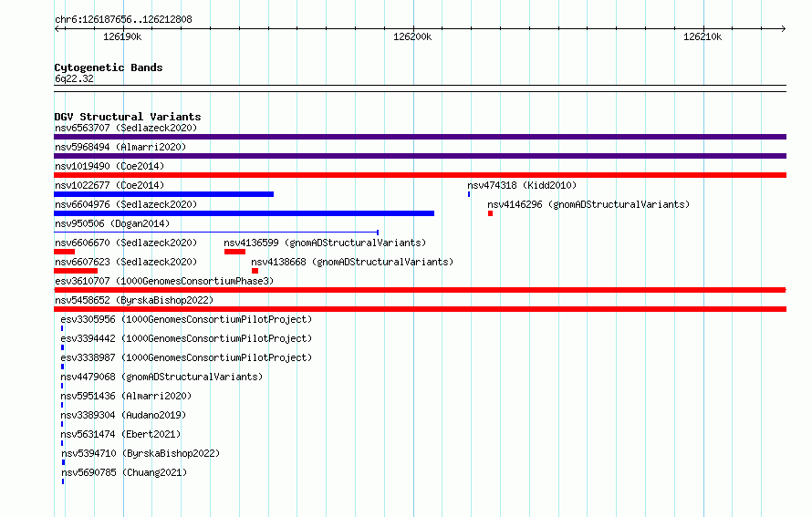Screen dimensions: 812x517
Task: Click nsv5458652 (ByrskaBishop2022) label
Action: pyautogui.click(x=134, y=300)
